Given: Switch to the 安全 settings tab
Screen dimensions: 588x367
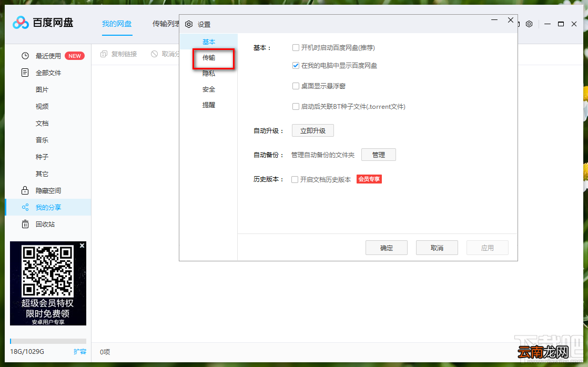Looking at the screenshot, I should tap(209, 89).
